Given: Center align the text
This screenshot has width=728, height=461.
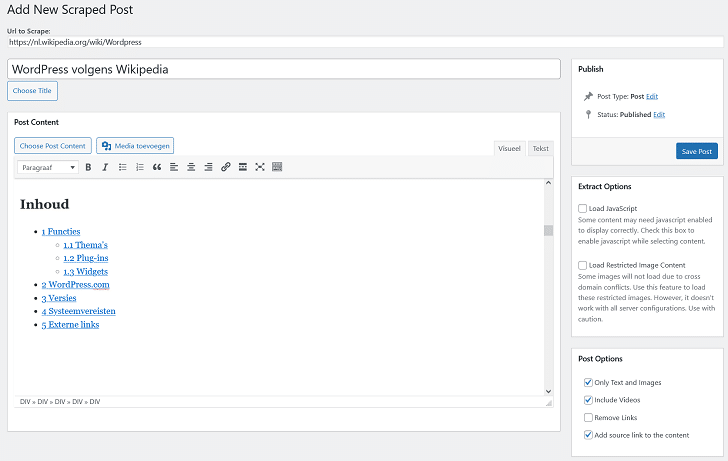Looking at the screenshot, I should [191, 167].
